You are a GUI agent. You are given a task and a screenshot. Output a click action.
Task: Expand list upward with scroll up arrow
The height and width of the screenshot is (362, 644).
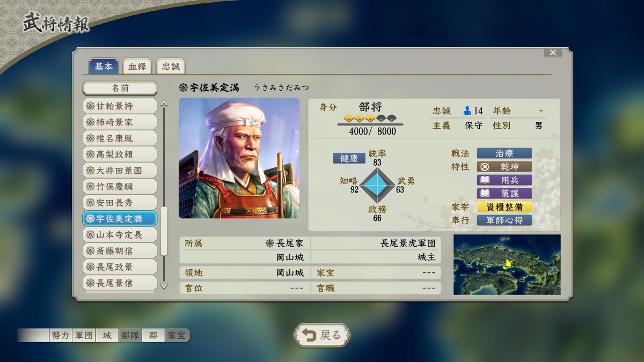164,104
